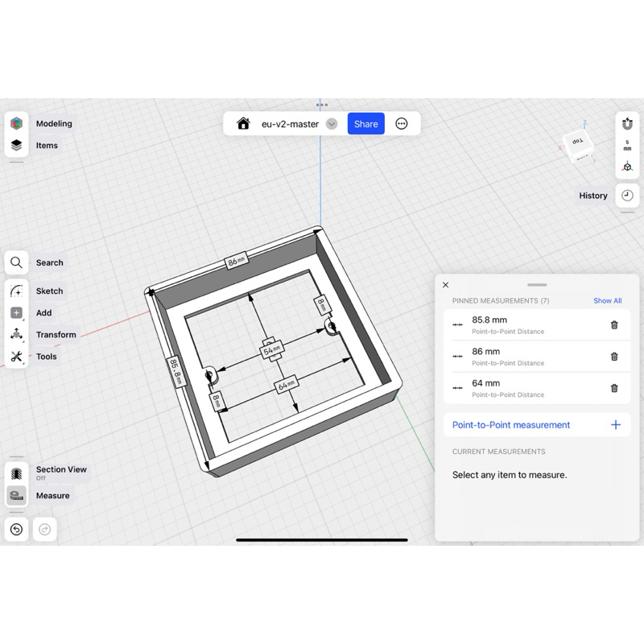Close the measurements panel

[x=446, y=285]
